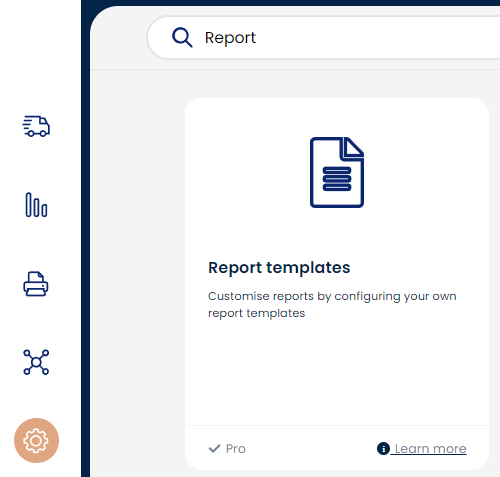Screen dimensions: 500x477
Task: Click the document icon on Report templates card
Action: (337, 172)
